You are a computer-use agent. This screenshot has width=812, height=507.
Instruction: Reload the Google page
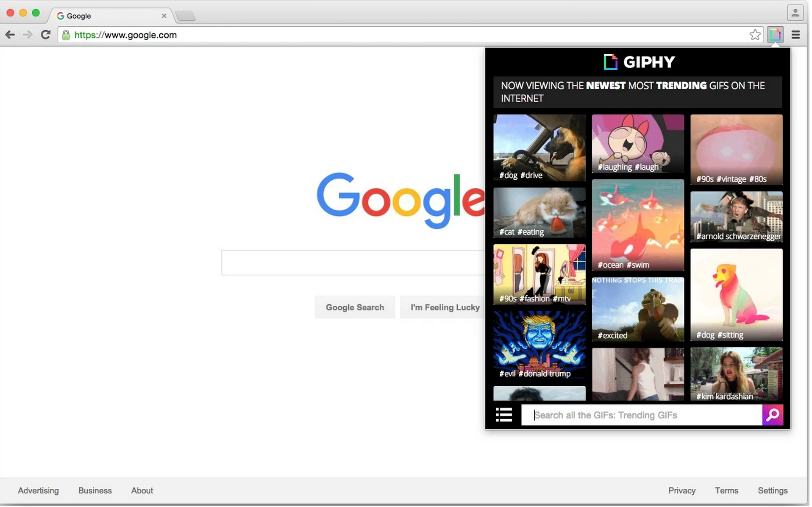(46, 35)
